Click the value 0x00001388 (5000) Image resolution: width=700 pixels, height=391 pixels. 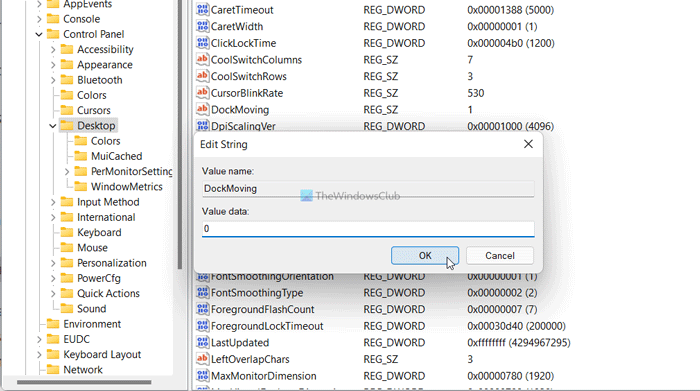pyautogui.click(x=510, y=10)
